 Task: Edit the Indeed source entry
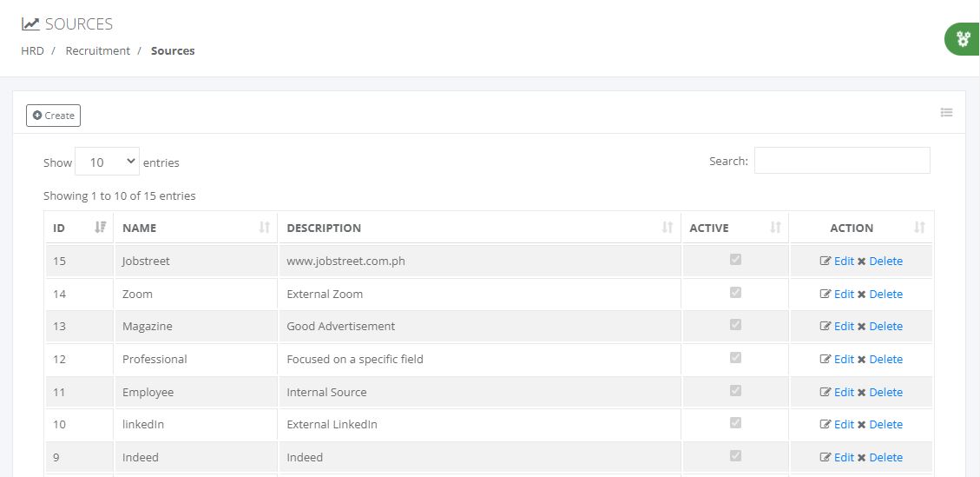point(843,458)
